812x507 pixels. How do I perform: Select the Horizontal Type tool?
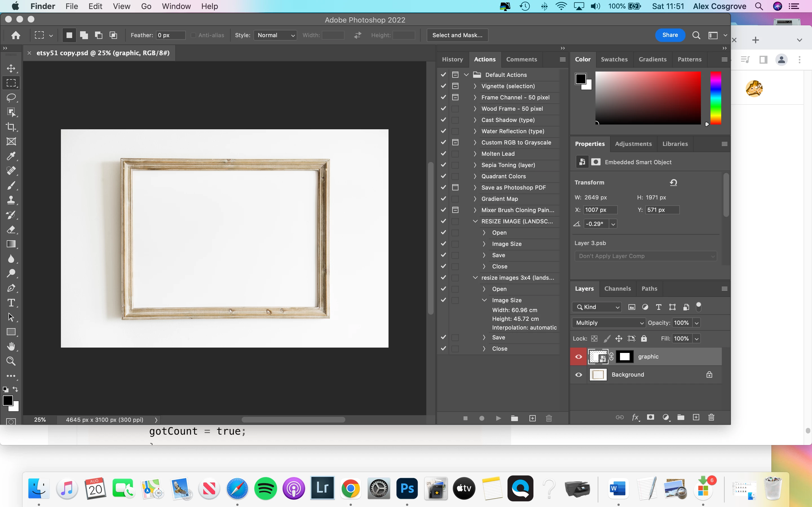(x=11, y=303)
